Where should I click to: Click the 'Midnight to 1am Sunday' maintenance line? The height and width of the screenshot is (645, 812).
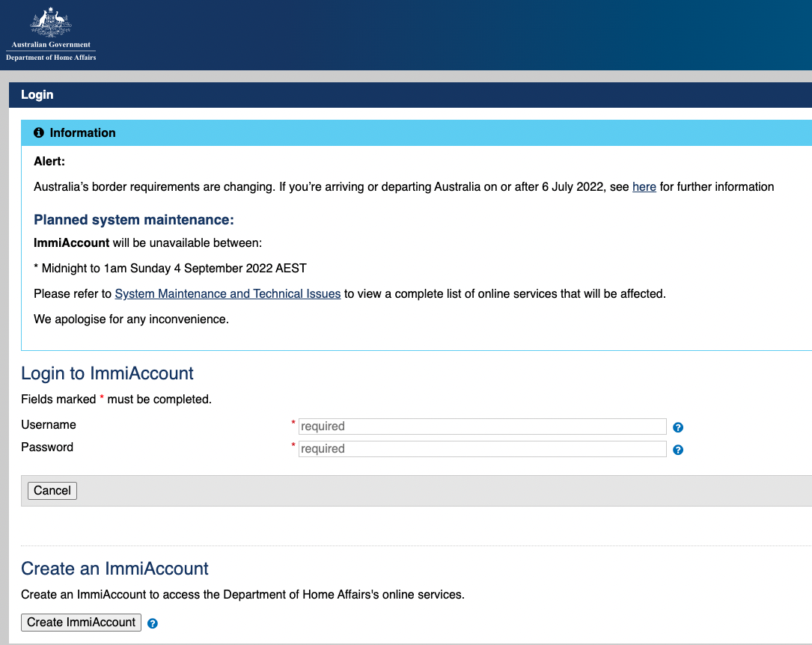171,269
